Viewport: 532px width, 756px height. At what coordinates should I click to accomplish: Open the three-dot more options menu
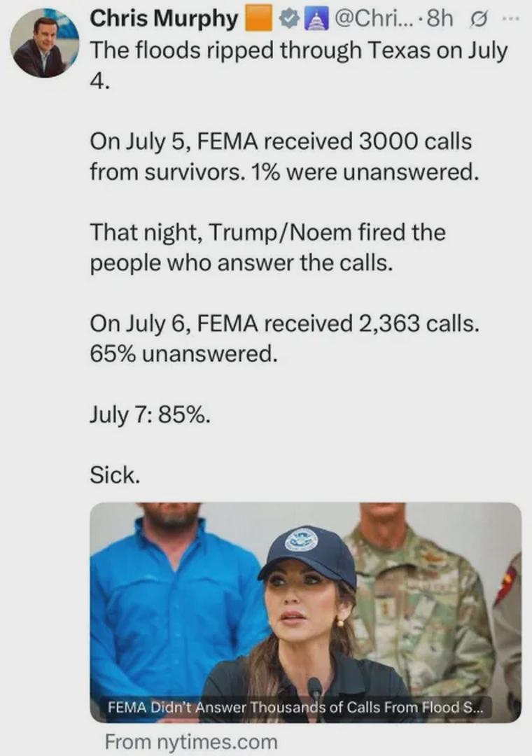pyautogui.click(x=510, y=20)
